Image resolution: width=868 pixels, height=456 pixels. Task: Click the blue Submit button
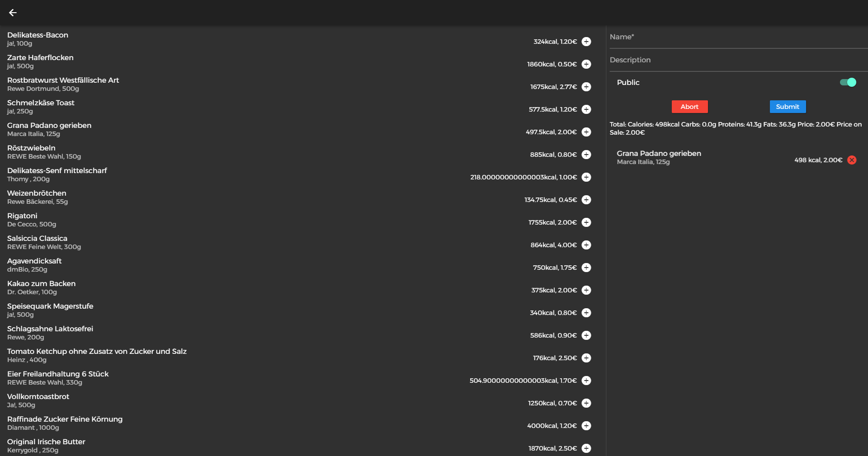pyautogui.click(x=788, y=107)
